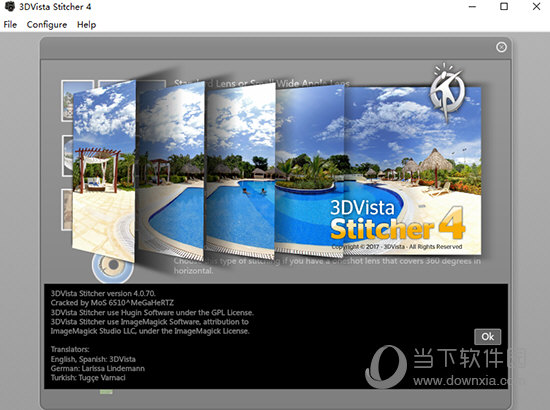
Task: Click the Ok button in About box
Action: pos(488,337)
